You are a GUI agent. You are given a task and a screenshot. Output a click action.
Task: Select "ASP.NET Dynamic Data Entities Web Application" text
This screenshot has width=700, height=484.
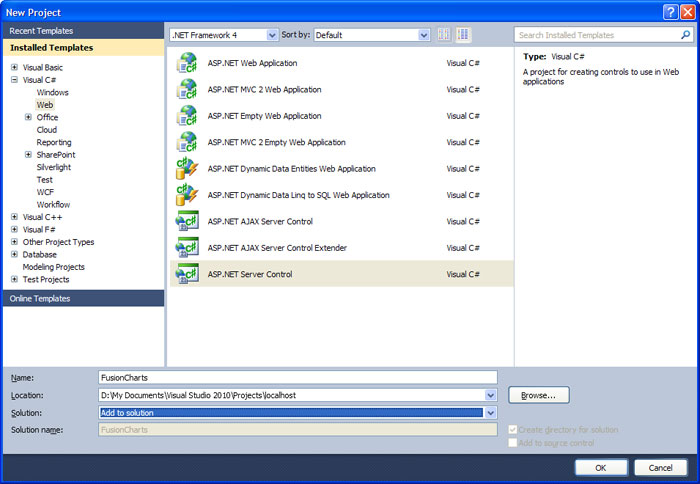click(x=292, y=168)
